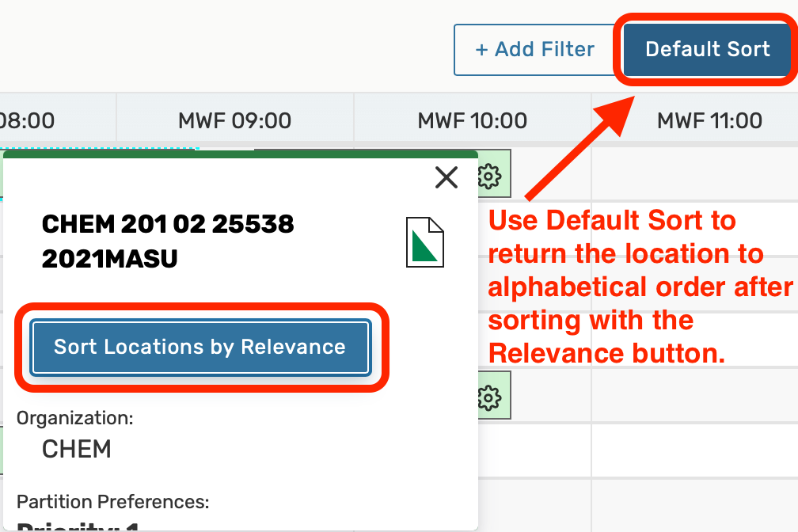Image resolution: width=798 pixels, height=532 pixels.
Task: Click the Organization label
Action: (x=75, y=418)
